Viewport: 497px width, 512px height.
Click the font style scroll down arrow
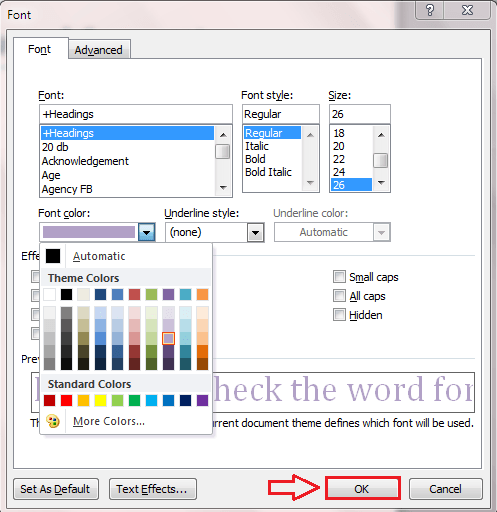click(x=310, y=183)
